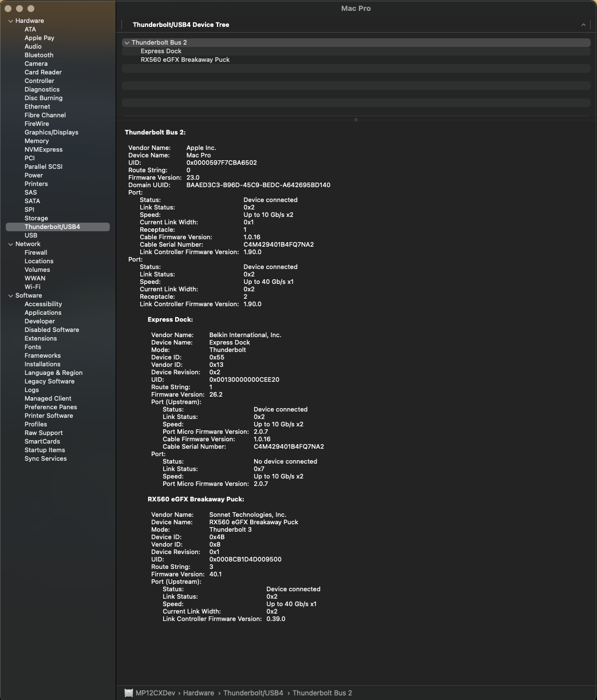Open Graphics/Displays category
Image resolution: width=597 pixels, height=700 pixels.
pyautogui.click(x=52, y=132)
